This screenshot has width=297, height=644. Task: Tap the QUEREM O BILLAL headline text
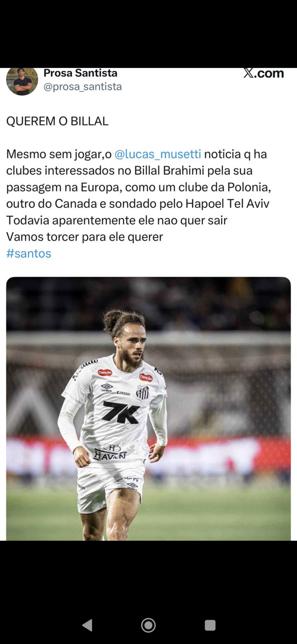tap(58, 121)
